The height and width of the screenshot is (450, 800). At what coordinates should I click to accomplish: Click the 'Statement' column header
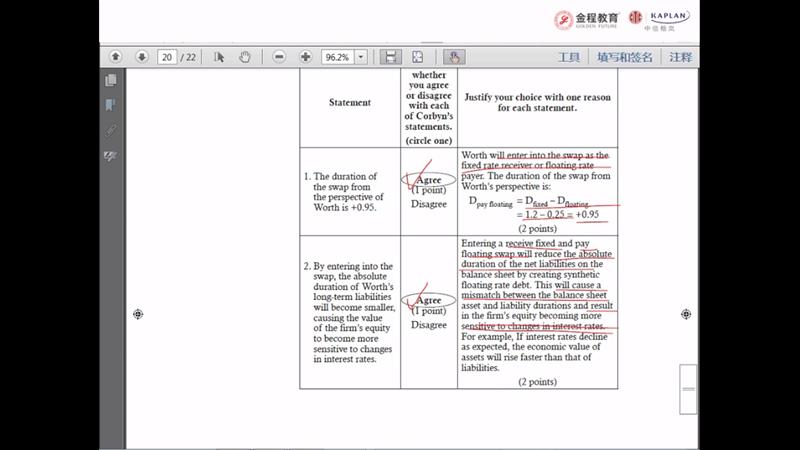click(x=350, y=103)
